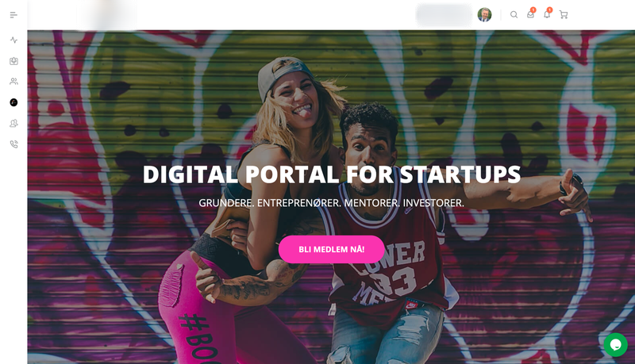Open the green chat bubble widget

pyautogui.click(x=616, y=345)
